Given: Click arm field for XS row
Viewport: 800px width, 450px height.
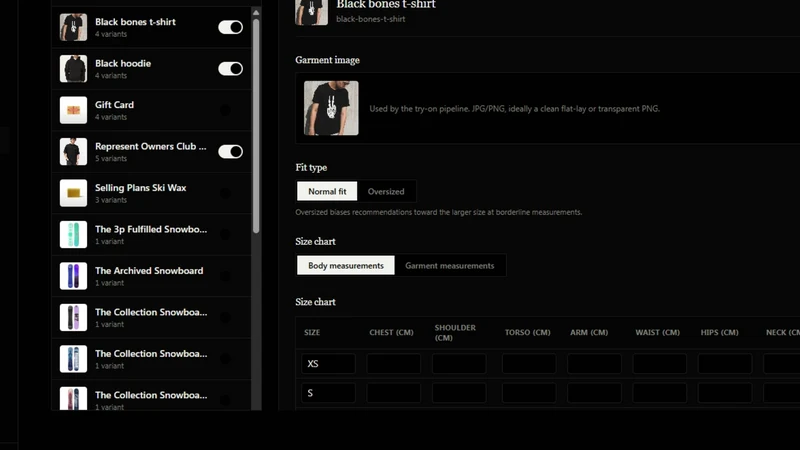Looking at the screenshot, I should pyautogui.click(x=594, y=364).
